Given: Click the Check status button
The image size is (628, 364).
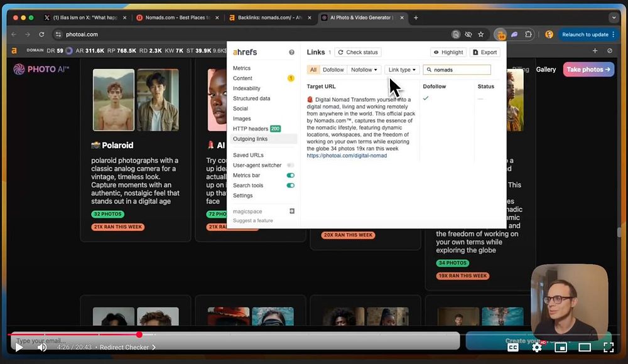Looking at the screenshot, I should [358, 52].
